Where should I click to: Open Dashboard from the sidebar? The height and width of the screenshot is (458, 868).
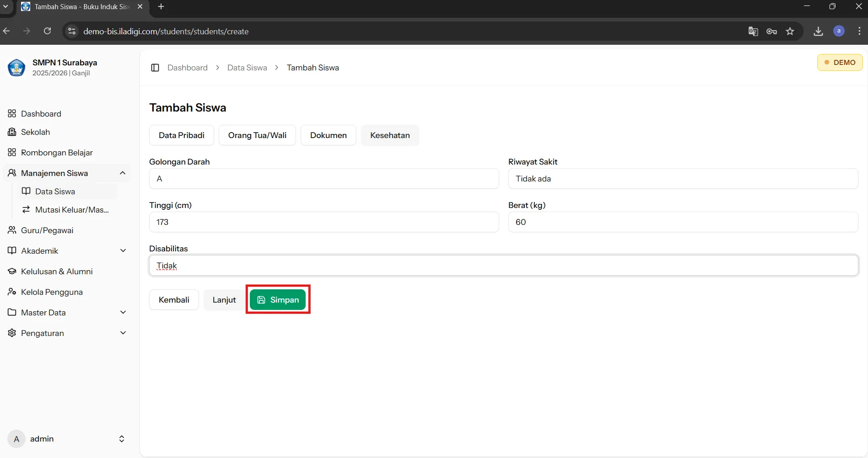41,114
